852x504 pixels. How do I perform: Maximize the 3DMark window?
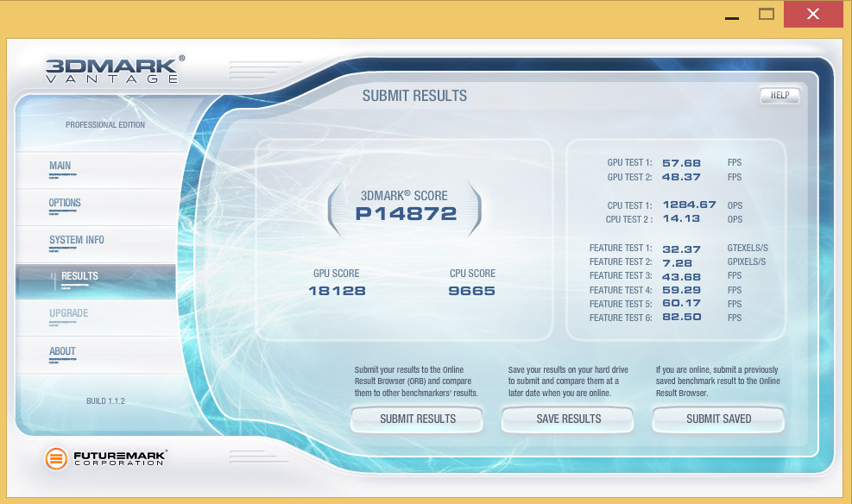(767, 14)
